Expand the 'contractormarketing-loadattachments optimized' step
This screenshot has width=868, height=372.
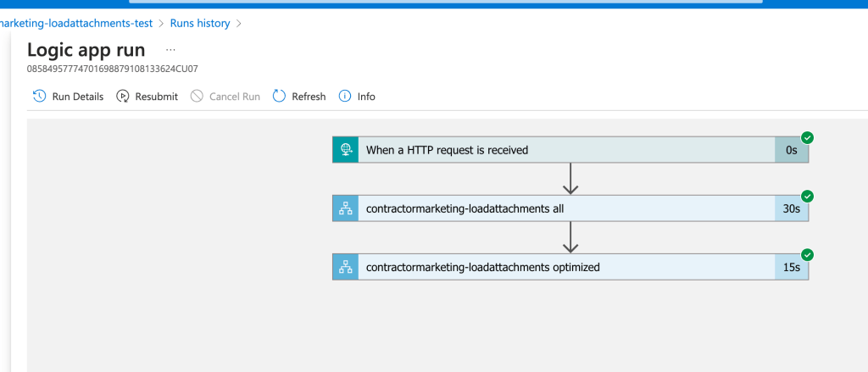(x=570, y=268)
